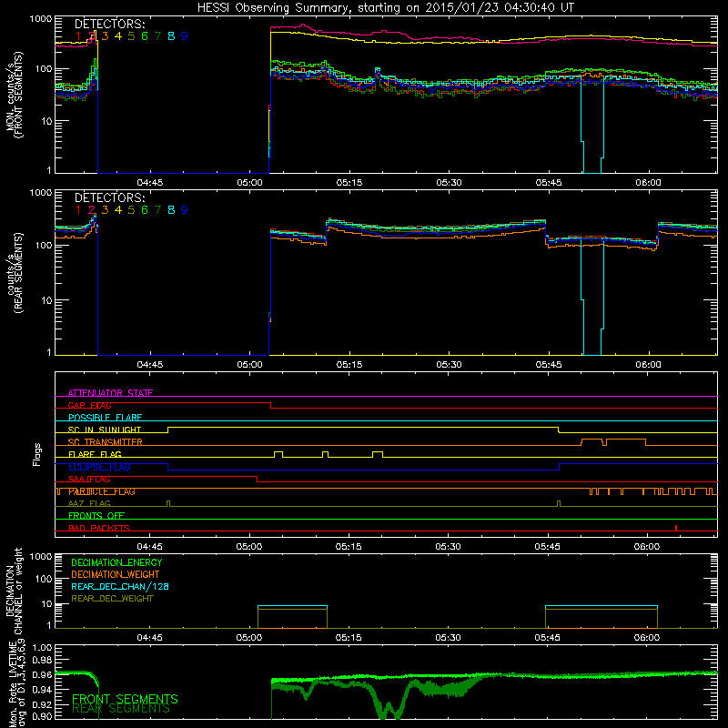728x728 pixels.
Task: Click the SAA FLAG label
Action: [x=89, y=479]
